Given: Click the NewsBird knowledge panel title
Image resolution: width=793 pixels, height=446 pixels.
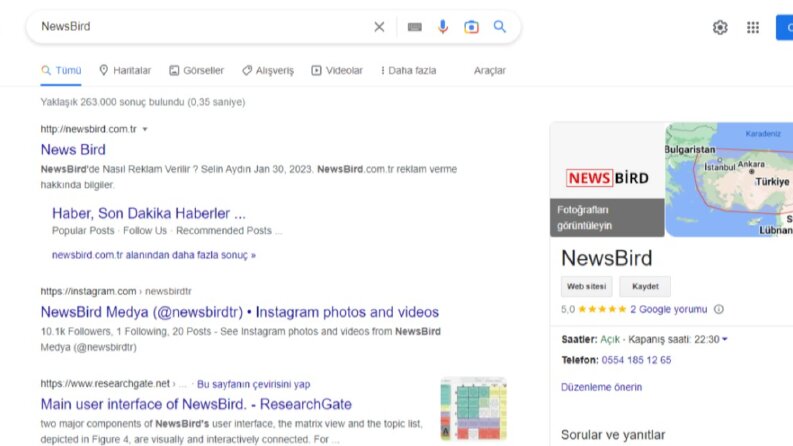Looking at the screenshot, I should [606, 258].
